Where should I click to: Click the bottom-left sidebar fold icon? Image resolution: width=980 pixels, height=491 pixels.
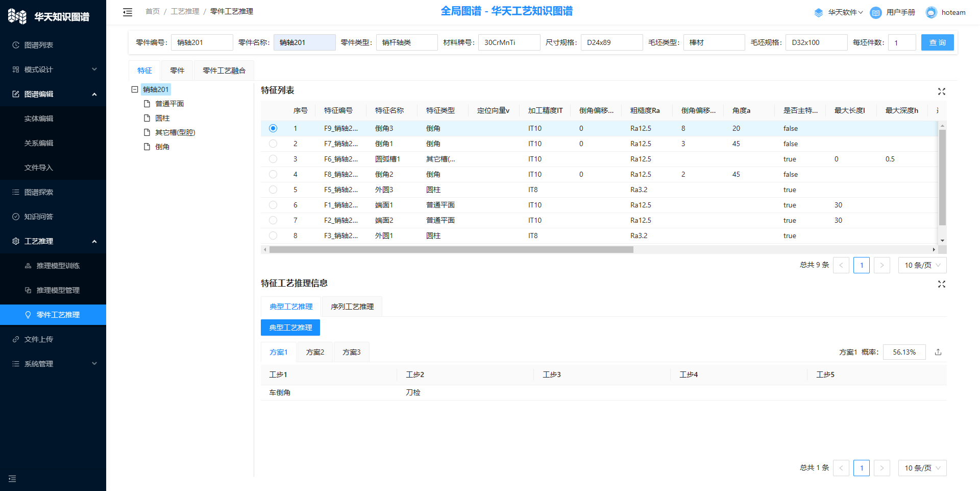[x=12, y=479]
